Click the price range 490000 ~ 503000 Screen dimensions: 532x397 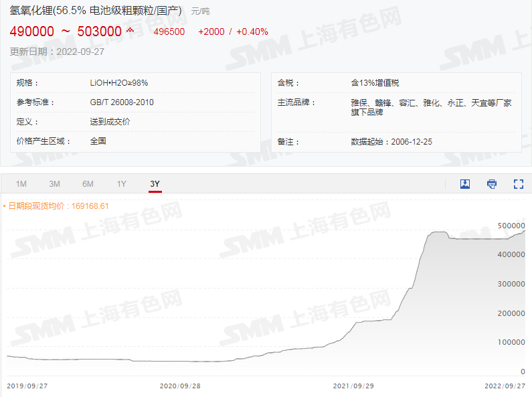(66, 31)
